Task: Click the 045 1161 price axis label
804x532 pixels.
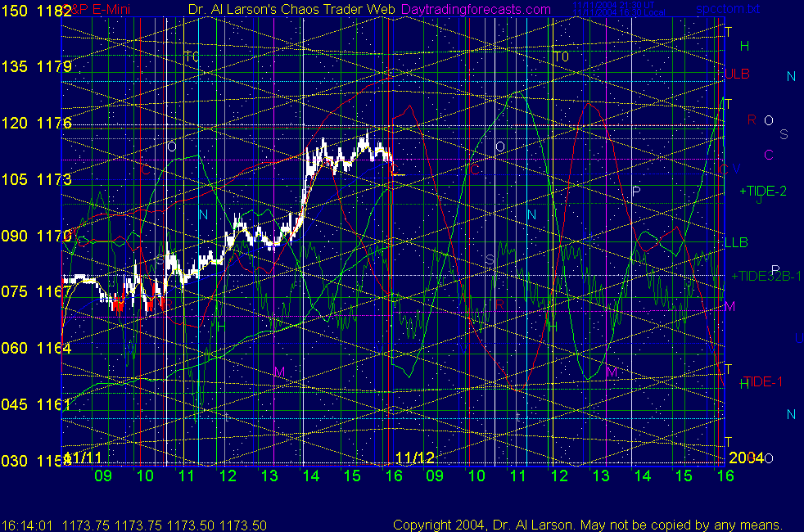Action: tap(36, 404)
